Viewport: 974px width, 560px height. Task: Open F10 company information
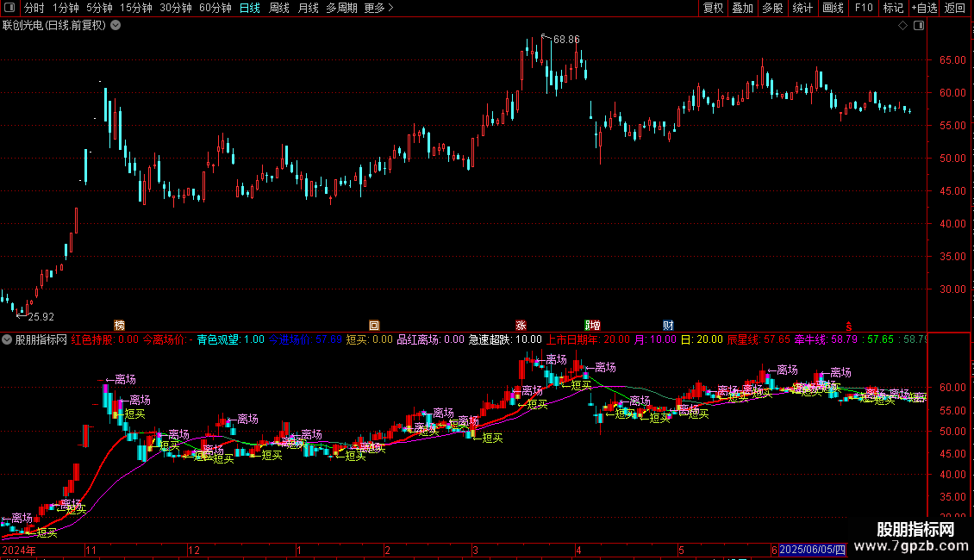coord(864,8)
